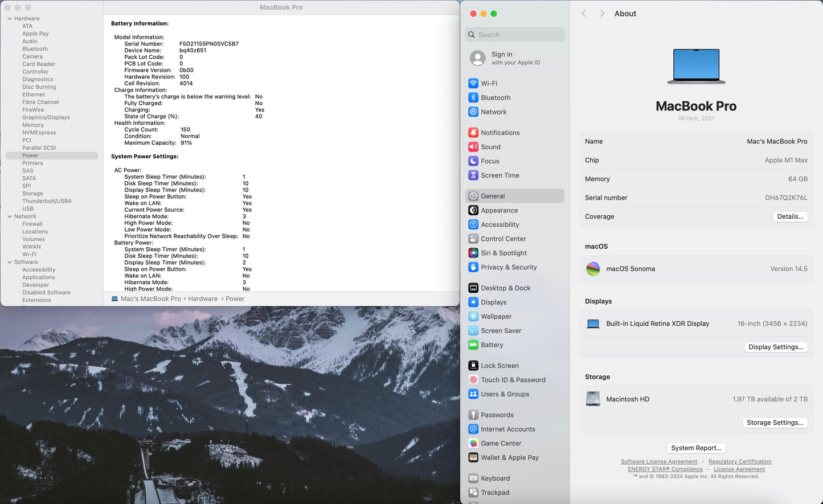823x504 pixels.
Task: Select the Focus moon icon
Action: (473, 161)
